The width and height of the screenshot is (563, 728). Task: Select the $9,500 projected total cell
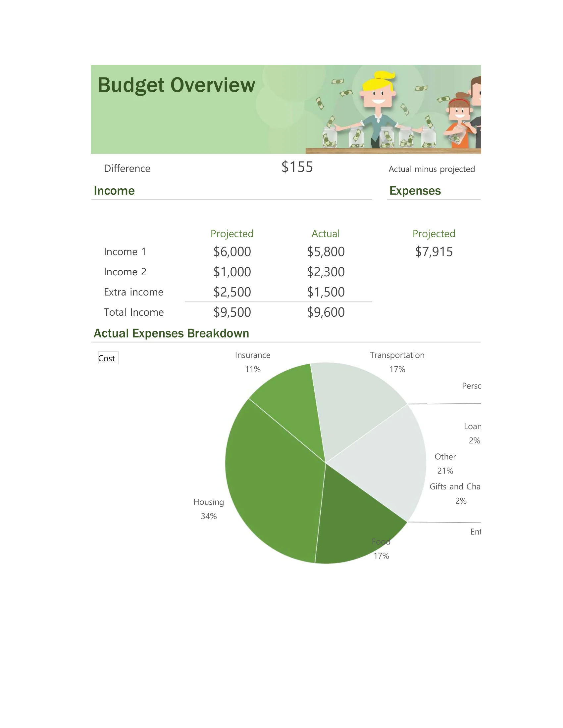tap(232, 312)
